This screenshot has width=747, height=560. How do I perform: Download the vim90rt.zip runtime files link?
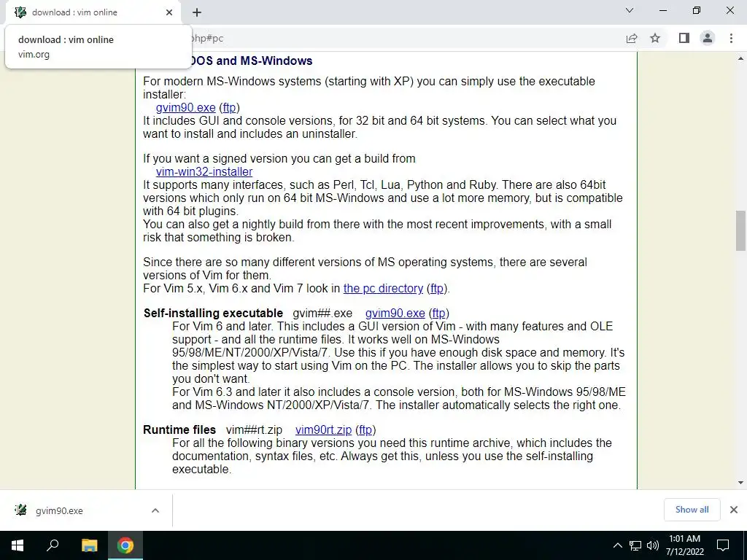pos(323,430)
